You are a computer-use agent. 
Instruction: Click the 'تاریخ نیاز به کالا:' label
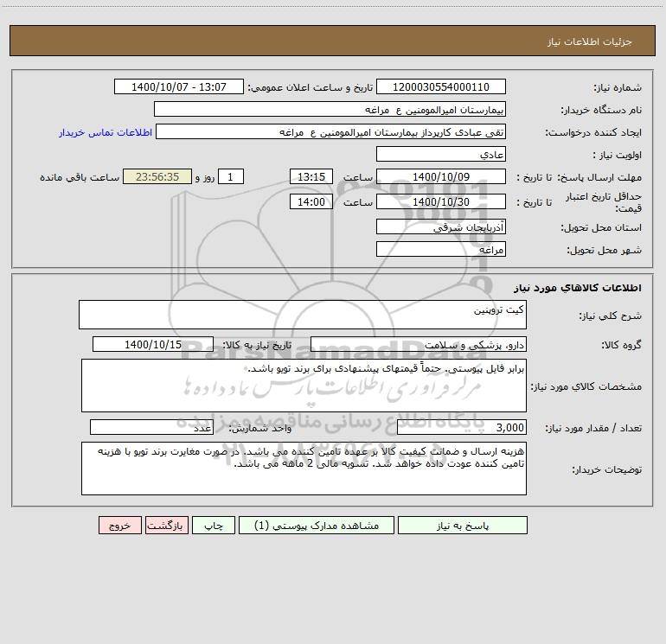257,345
